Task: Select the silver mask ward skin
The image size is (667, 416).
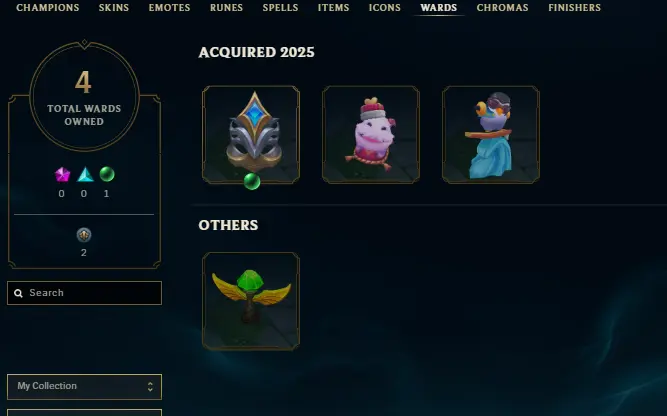Action: [x=251, y=134]
